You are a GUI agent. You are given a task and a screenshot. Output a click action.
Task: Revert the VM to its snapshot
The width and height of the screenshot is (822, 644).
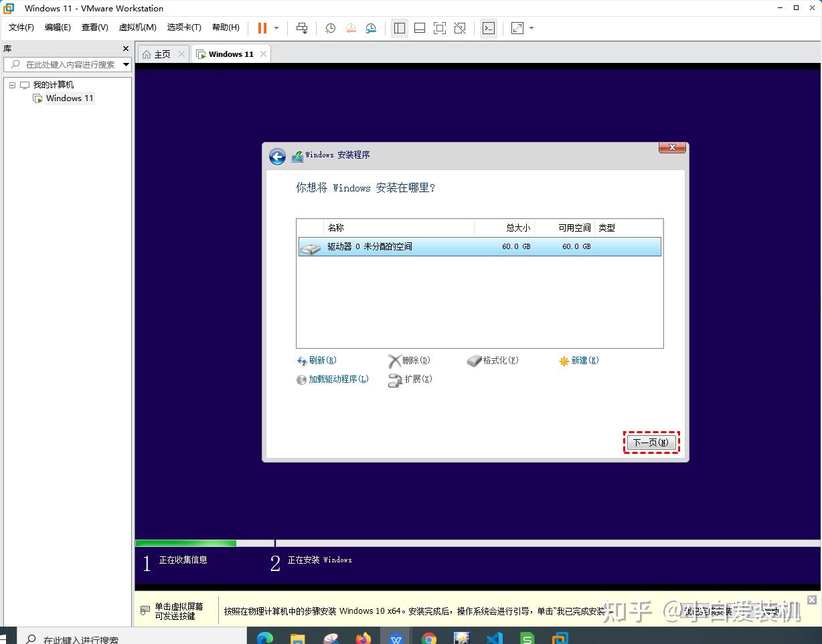[x=351, y=28]
